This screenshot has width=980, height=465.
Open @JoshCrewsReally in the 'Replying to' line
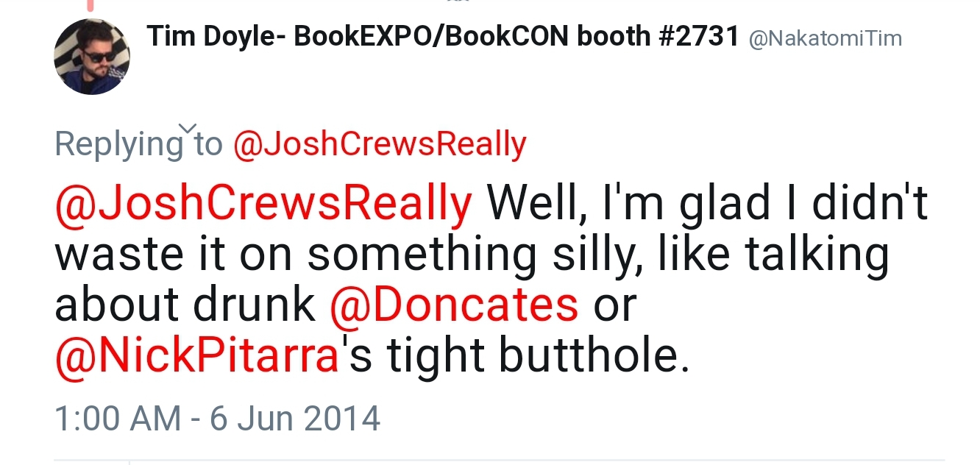click(x=379, y=144)
